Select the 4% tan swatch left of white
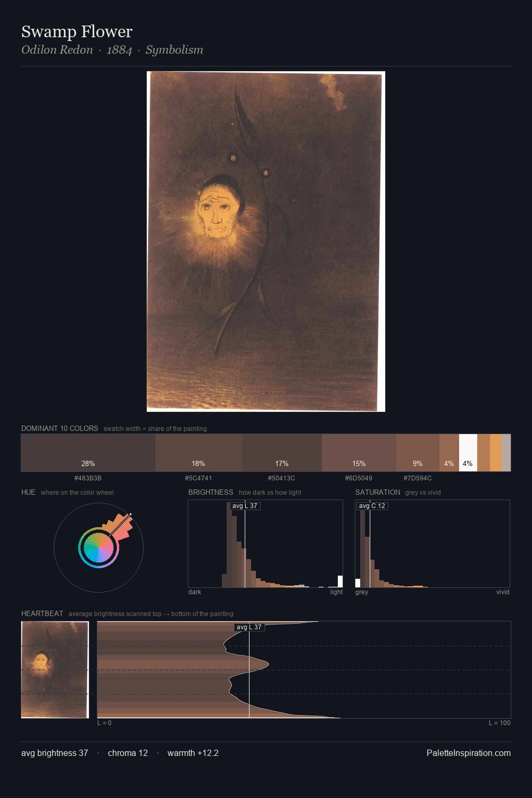The image size is (532, 798). tap(449, 453)
